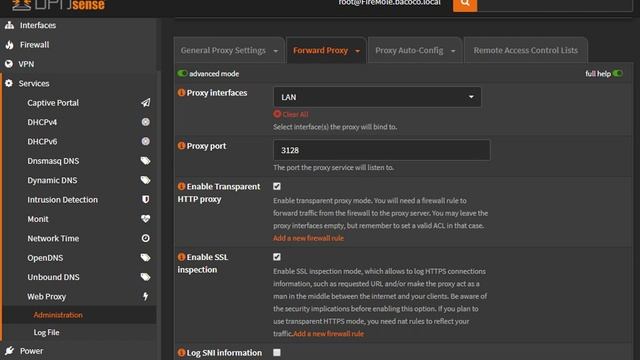Click the DHCPv6 circle icon
This screenshot has height=360, width=640.
click(146, 141)
